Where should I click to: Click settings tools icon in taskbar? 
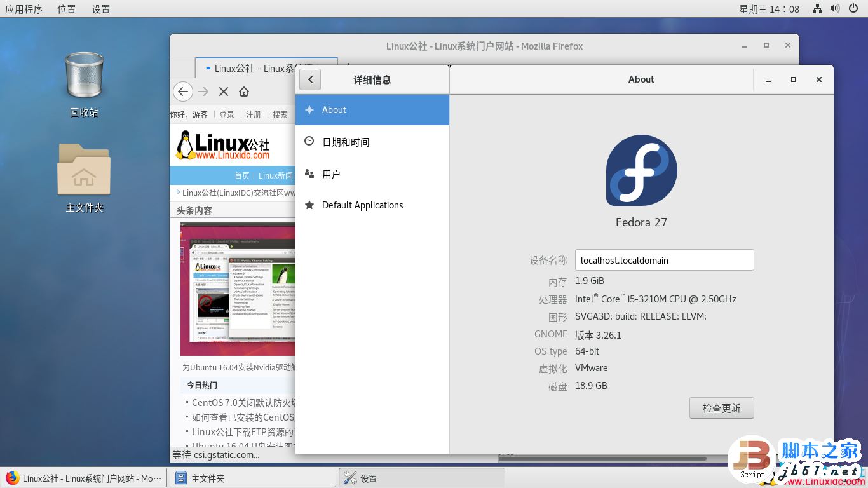[x=350, y=478]
